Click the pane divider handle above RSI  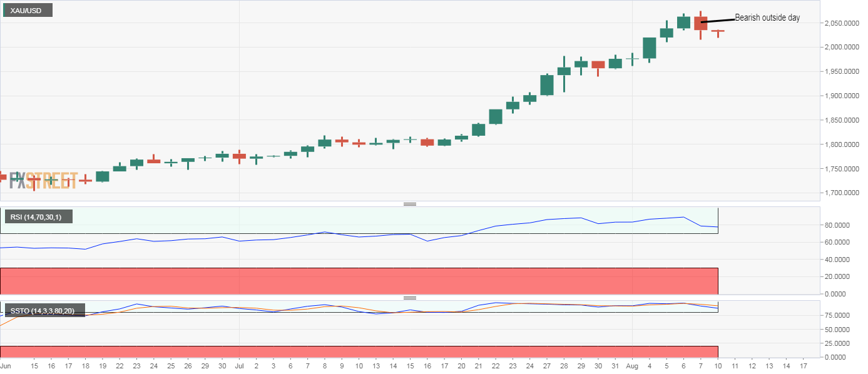[x=410, y=204]
